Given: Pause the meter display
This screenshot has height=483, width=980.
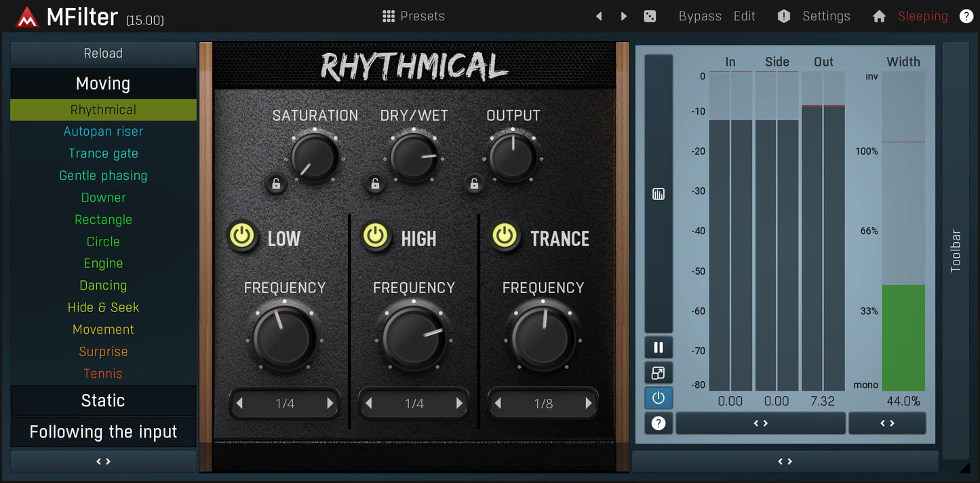Looking at the screenshot, I should coord(658,347).
